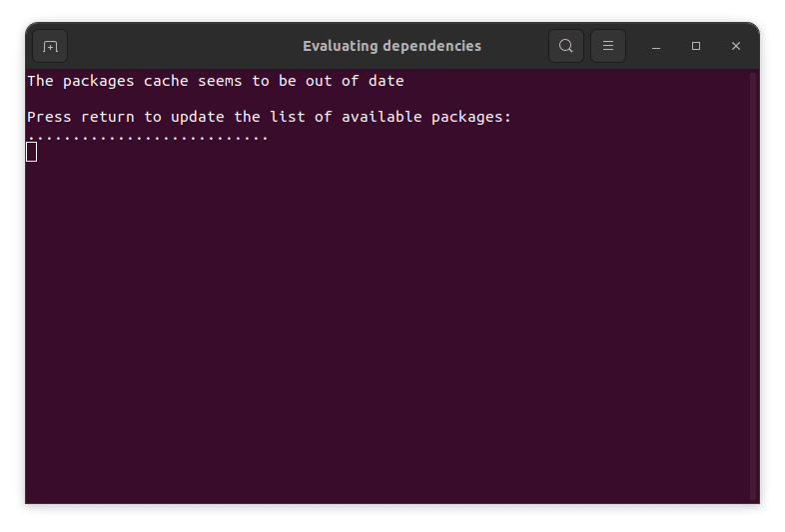Image resolution: width=785 pixels, height=532 pixels.
Task: Minimize the terminal window
Action: point(656,46)
